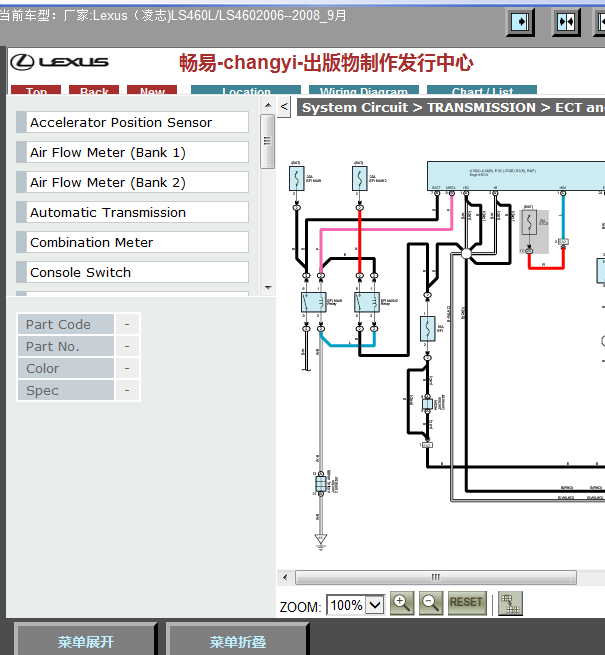Open the Wiring Diagram tab

364,90
